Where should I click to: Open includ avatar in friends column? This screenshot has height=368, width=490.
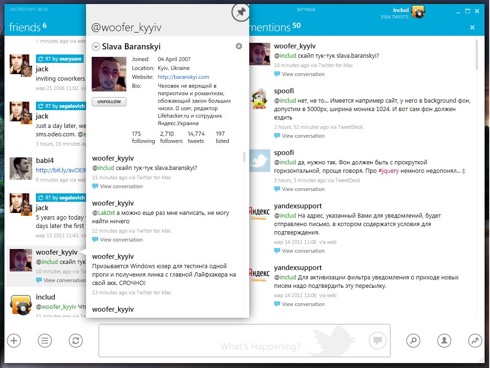tap(21, 304)
